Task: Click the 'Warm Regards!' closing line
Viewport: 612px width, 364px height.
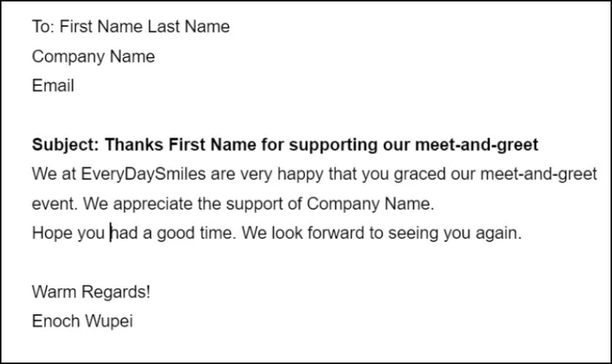Action: 91,292
